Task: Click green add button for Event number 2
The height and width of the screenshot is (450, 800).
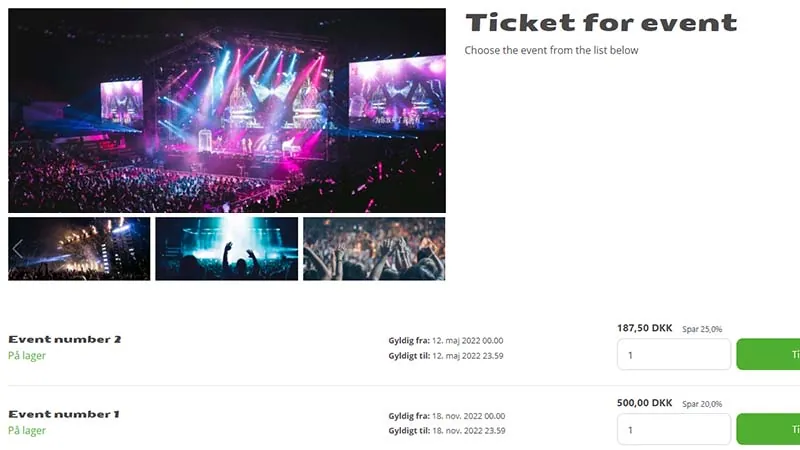Action: coord(768,355)
